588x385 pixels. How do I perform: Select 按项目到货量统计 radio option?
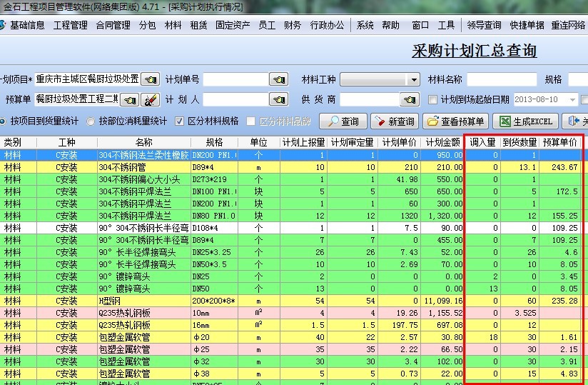4,121
